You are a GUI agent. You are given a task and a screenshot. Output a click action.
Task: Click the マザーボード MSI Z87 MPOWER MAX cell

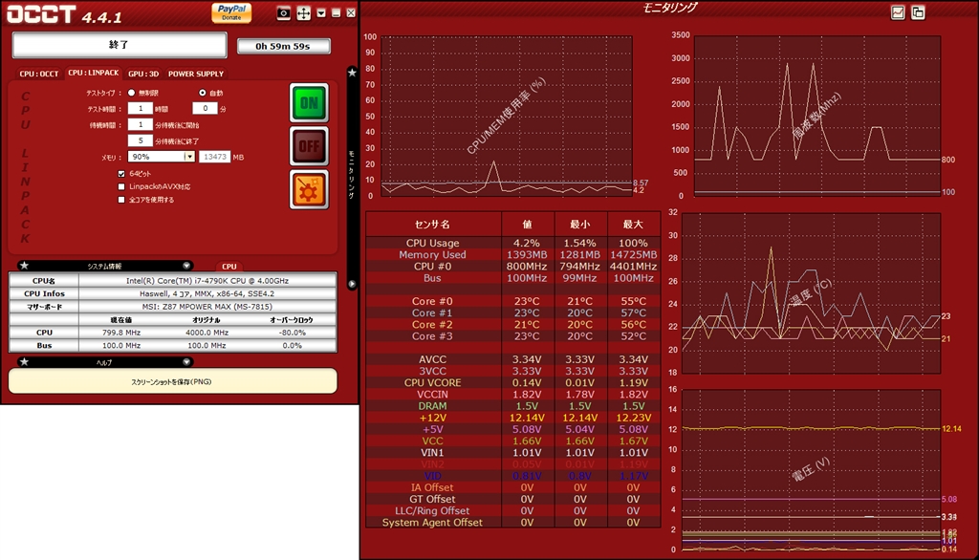point(207,307)
